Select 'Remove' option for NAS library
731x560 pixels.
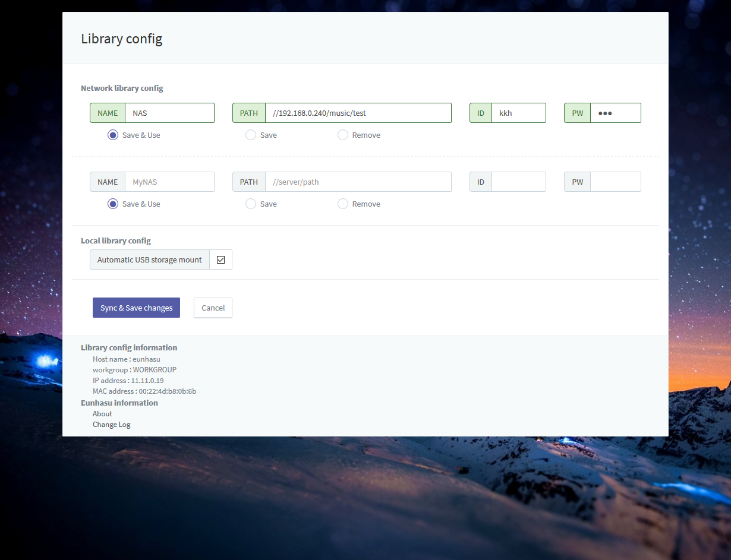pyautogui.click(x=343, y=135)
